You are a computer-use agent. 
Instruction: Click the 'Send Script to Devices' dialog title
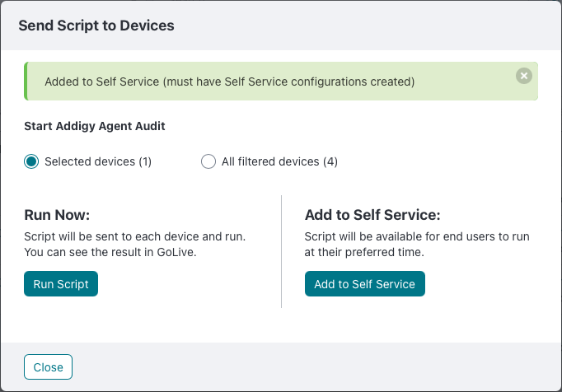pyautogui.click(x=96, y=26)
